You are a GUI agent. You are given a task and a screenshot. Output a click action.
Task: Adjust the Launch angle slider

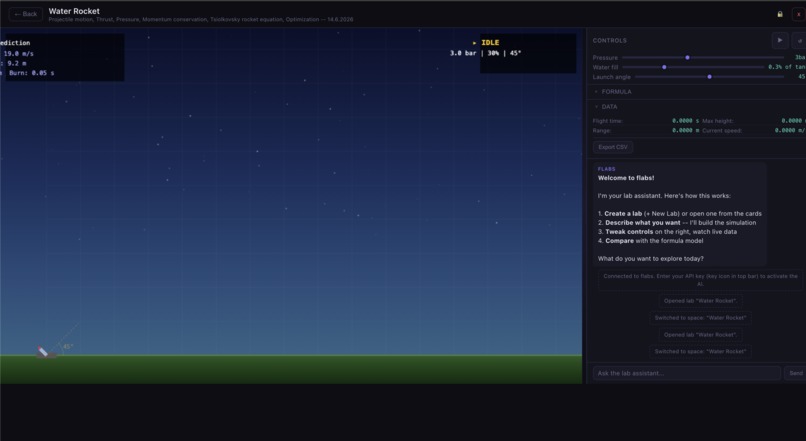pyautogui.click(x=709, y=77)
